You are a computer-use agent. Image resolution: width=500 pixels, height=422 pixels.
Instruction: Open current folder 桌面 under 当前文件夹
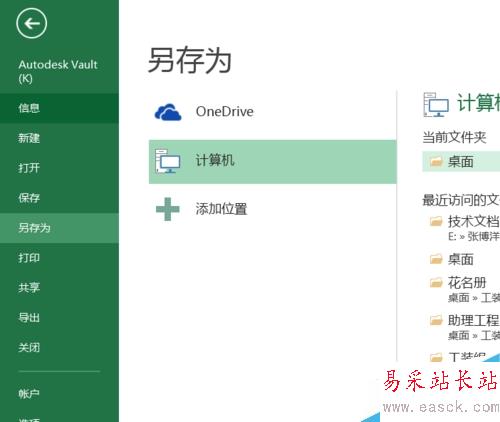[x=461, y=162]
